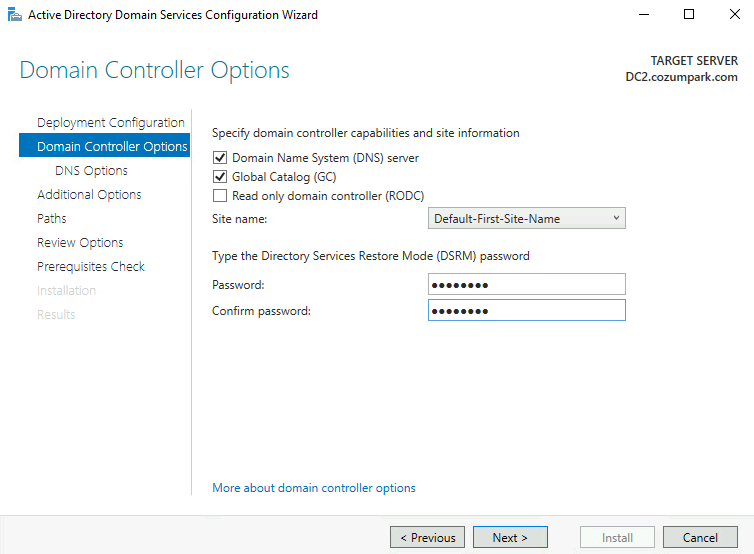
Task: Click the Domain Controller Options heading
Action: click(x=154, y=70)
